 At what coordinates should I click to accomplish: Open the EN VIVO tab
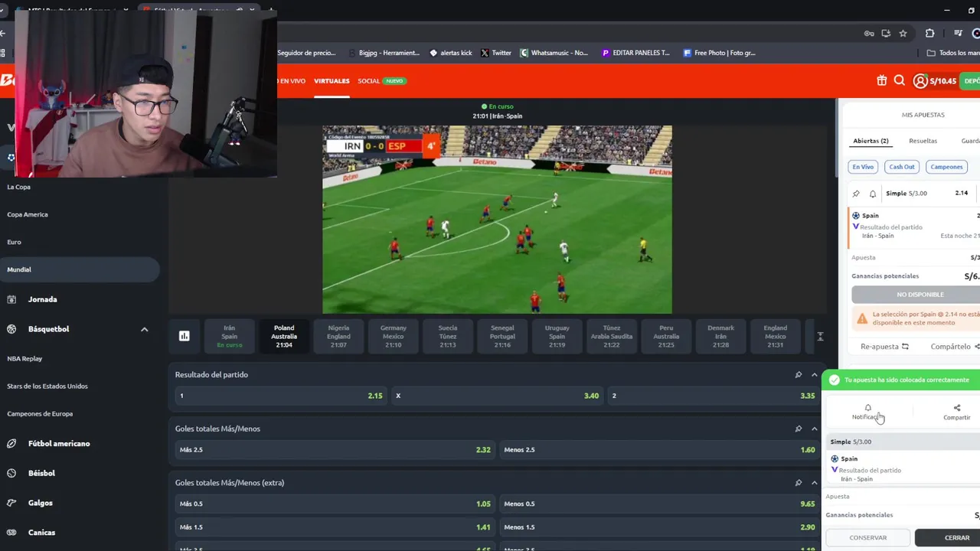coord(292,80)
